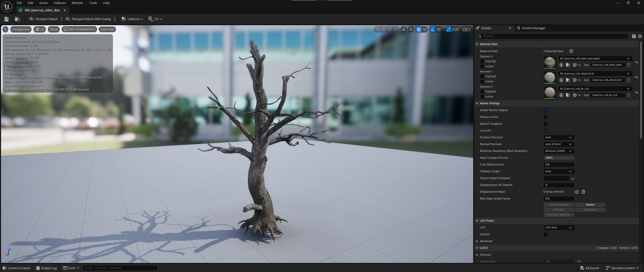The height and width of the screenshot is (272, 644).
Task: Collapse the Material Slots section
Action: coord(477,44)
